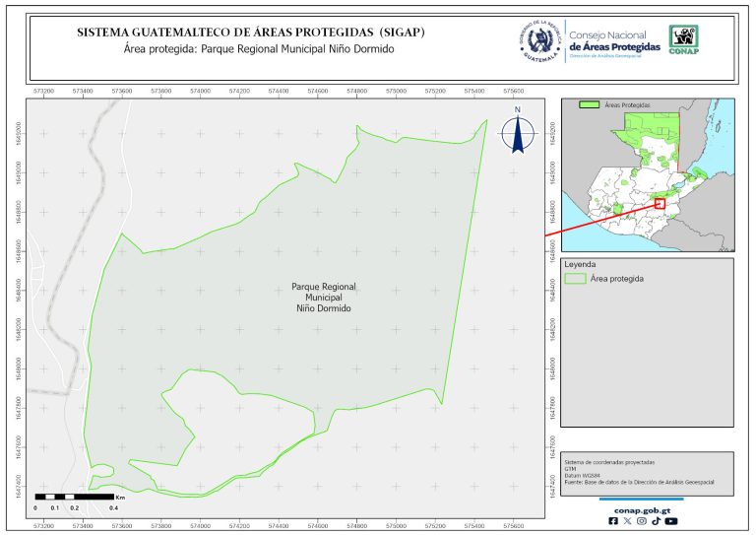The height and width of the screenshot is (535, 756).
Task: Open the conap.gob.gt website link
Action: coord(641,509)
